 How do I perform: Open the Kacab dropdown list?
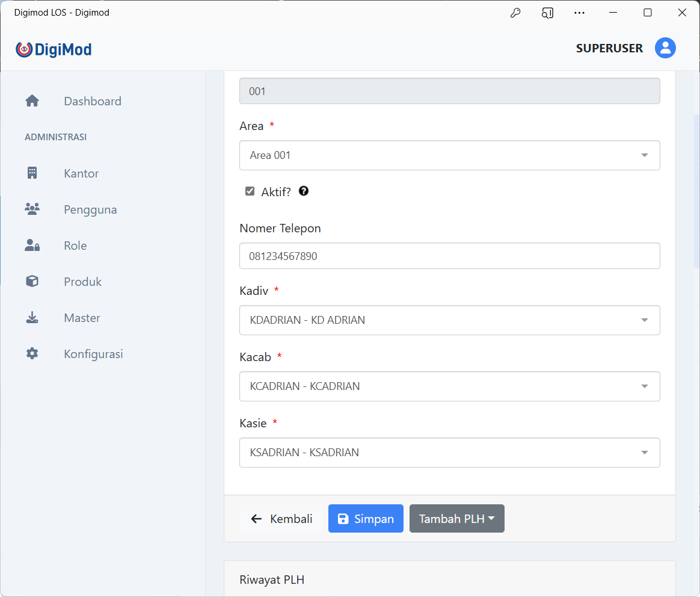point(449,386)
